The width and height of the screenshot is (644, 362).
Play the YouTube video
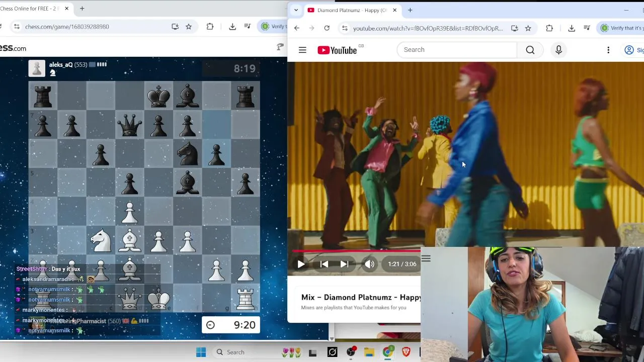301,264
